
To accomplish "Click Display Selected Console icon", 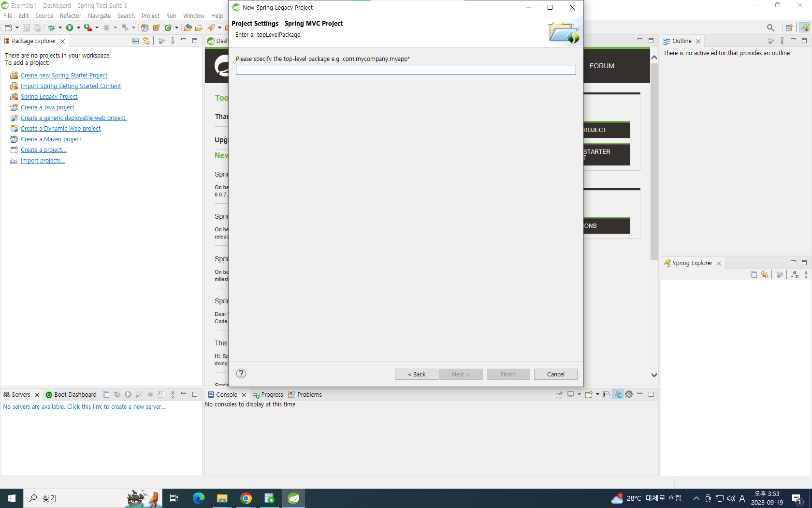I will pos(571,394).
